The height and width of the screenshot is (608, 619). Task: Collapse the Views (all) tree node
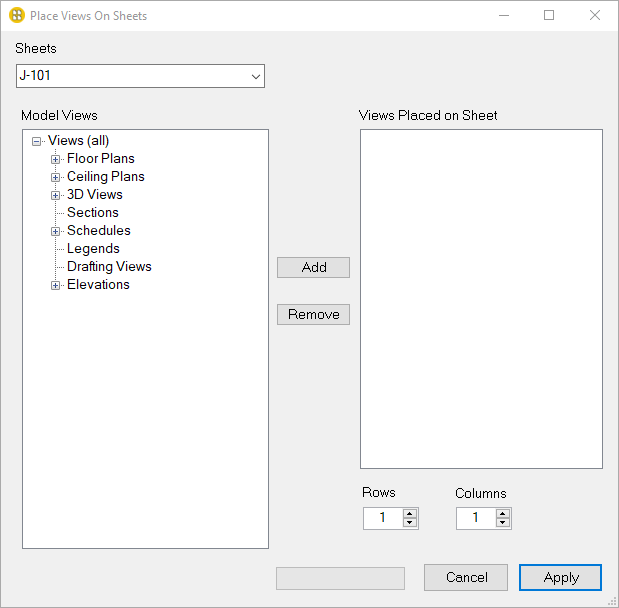pyautogui.click(x=37, y=141)
